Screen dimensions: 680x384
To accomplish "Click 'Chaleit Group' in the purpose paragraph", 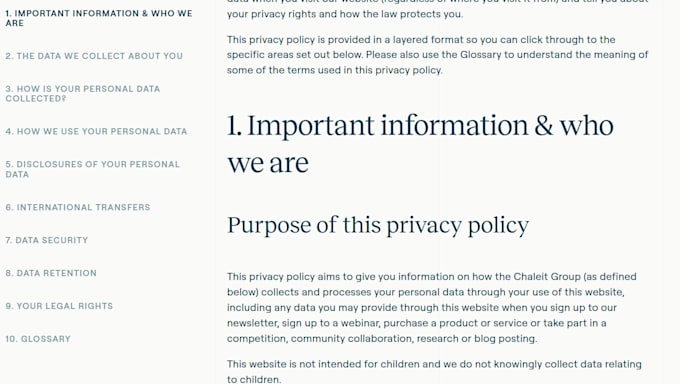I will (547, 277).
